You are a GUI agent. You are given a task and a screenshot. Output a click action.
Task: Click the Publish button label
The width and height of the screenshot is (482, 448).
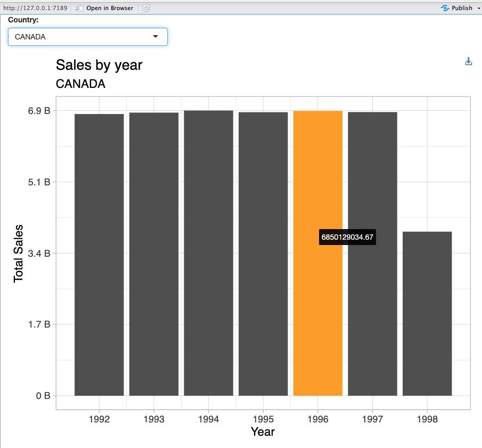pos(462,8)
